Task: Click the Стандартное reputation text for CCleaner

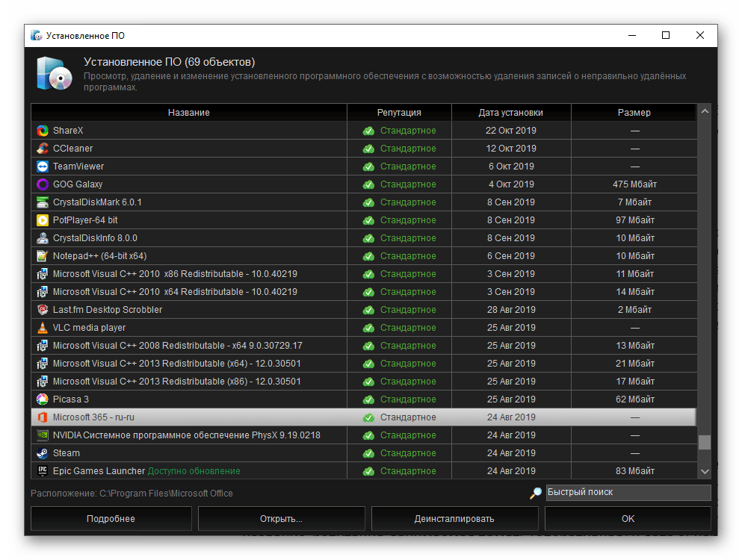Action: click(x=408, y=149)
